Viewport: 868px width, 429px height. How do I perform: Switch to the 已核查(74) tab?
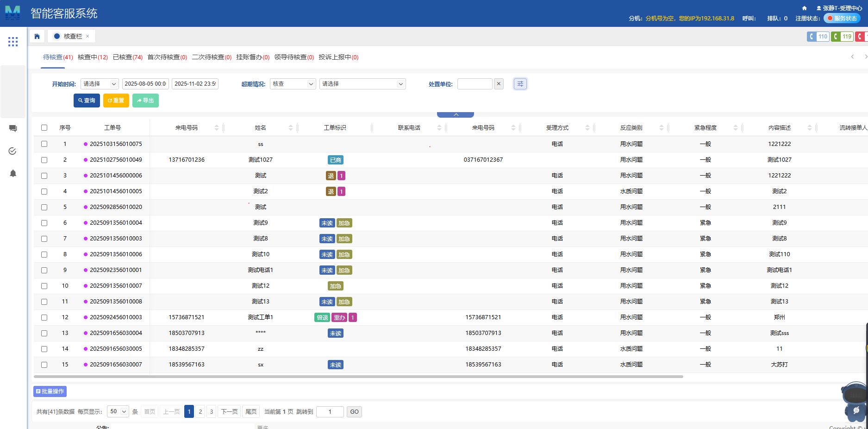point(128,57)
